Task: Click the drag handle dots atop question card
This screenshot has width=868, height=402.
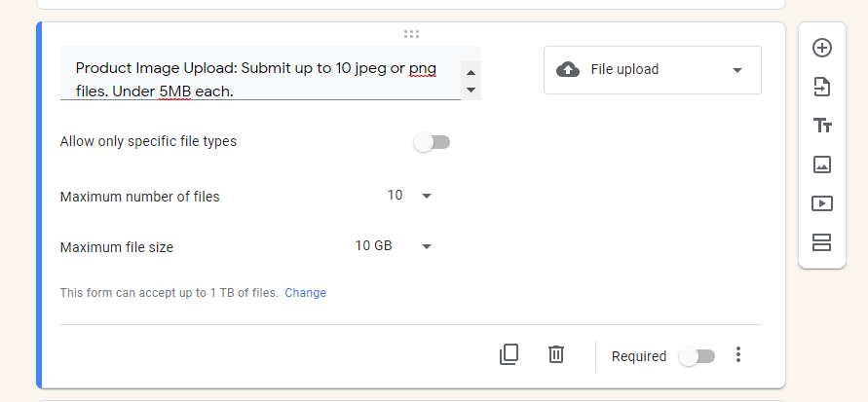Action: pos(411,34)
